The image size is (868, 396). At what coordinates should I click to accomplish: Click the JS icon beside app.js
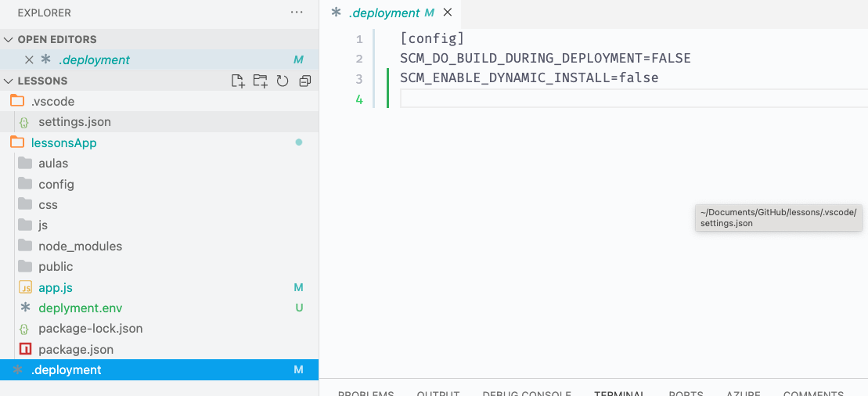pyautogui.click(x=25, y=287)
